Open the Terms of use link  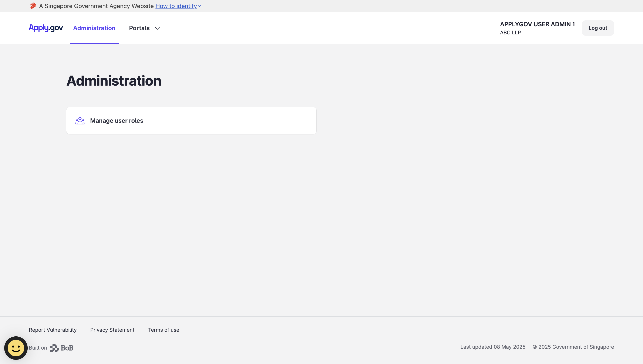tap(164, 330)
